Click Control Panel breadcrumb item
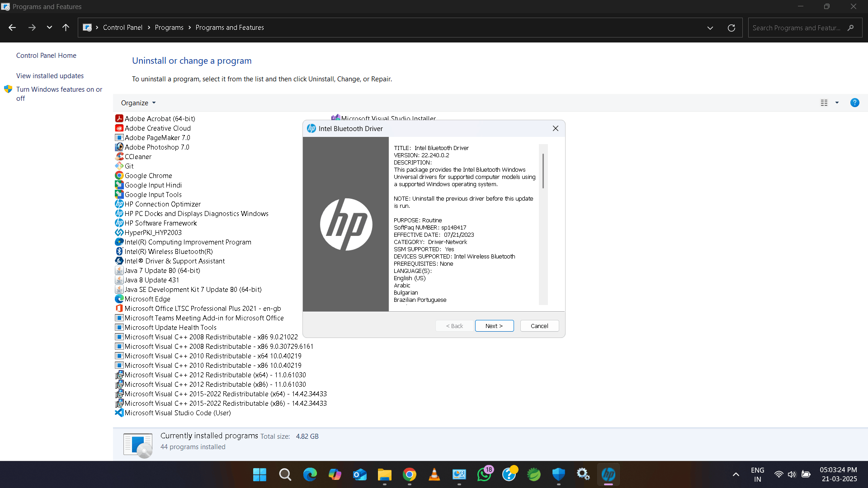 point(123,28)
